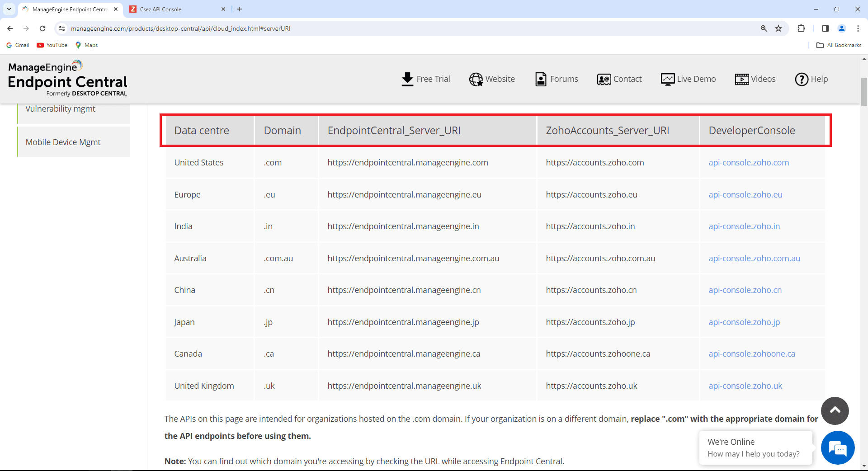Open the All Bookmarks folder
The image size is (868, 471).
[x=839, y=45]
